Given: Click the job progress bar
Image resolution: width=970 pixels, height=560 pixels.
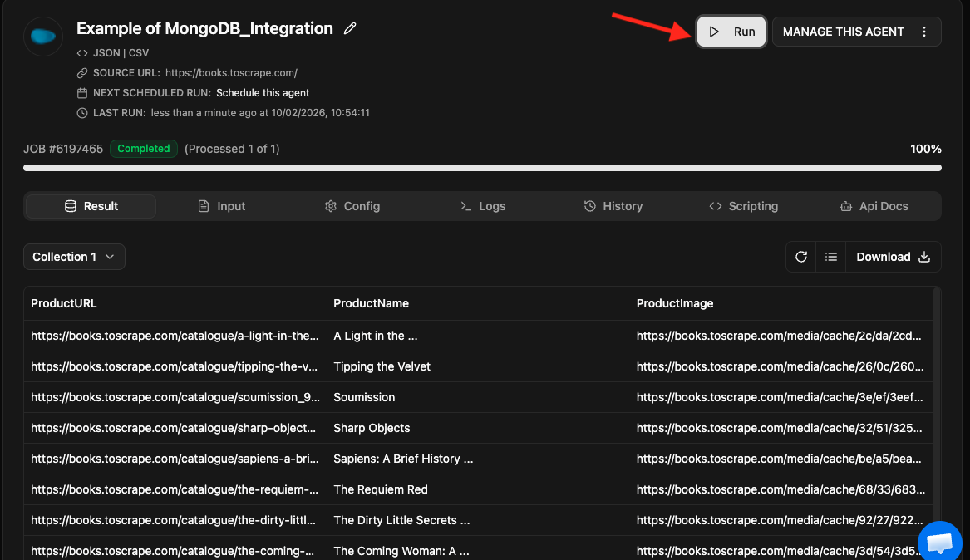Looking at the screenshot, I should tap(482, 168).
